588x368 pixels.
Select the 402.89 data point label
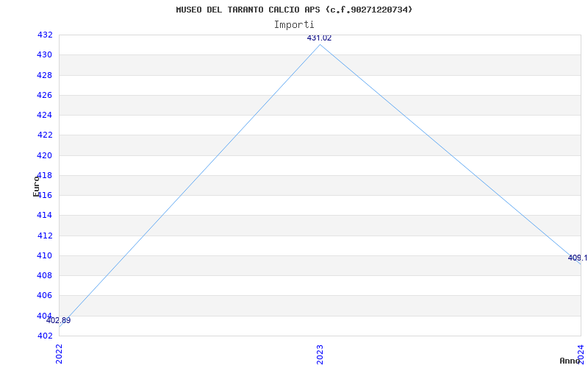point(59,321)
